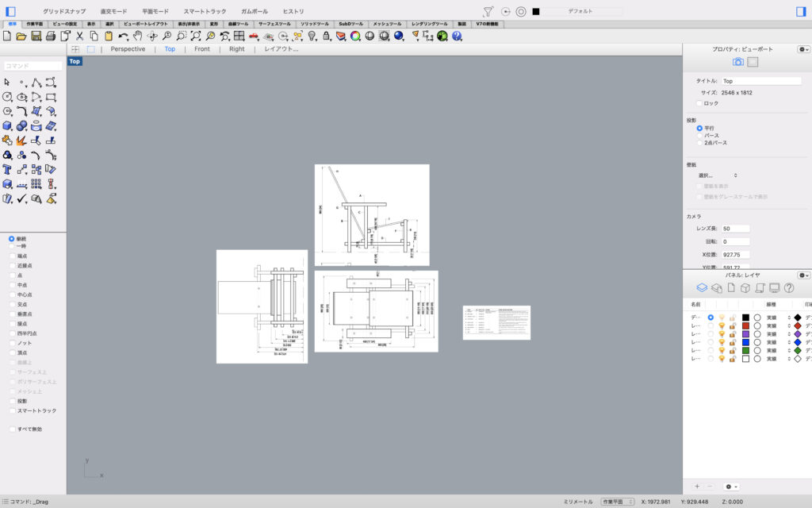812x508 pixels.
Task: Switch to the Right viewport tab
Action: pyautogui.click(x=236, y=48)
